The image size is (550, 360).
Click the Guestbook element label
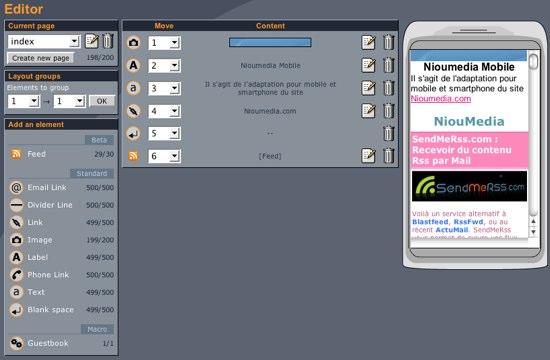click(48, 343)
